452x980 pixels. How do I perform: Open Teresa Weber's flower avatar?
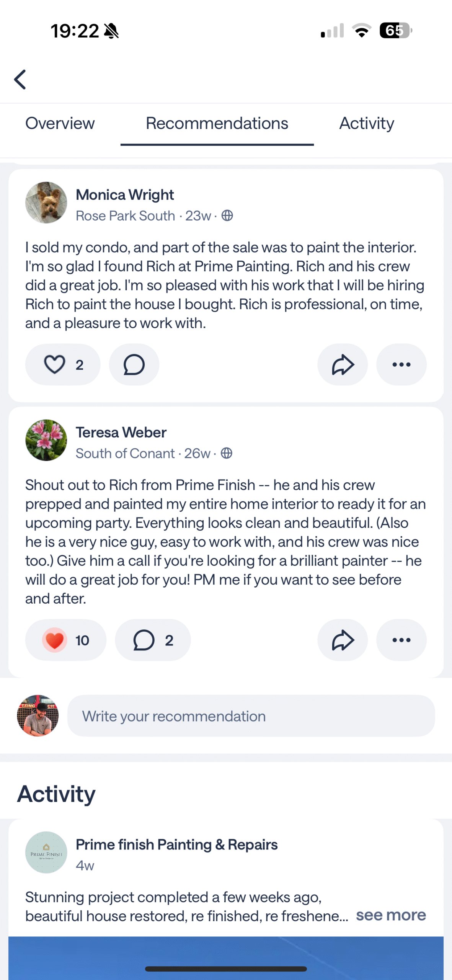46,440
